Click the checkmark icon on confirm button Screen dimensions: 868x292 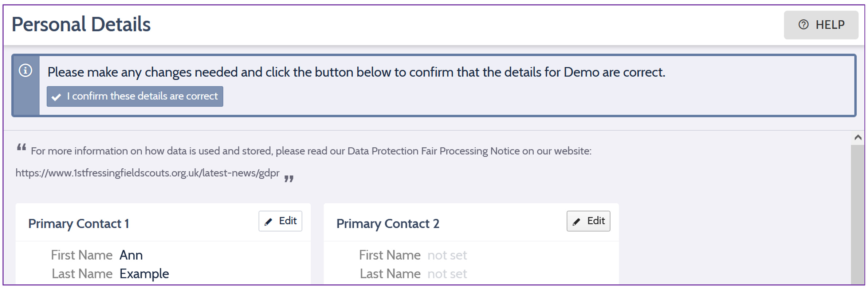coord(56,97)
